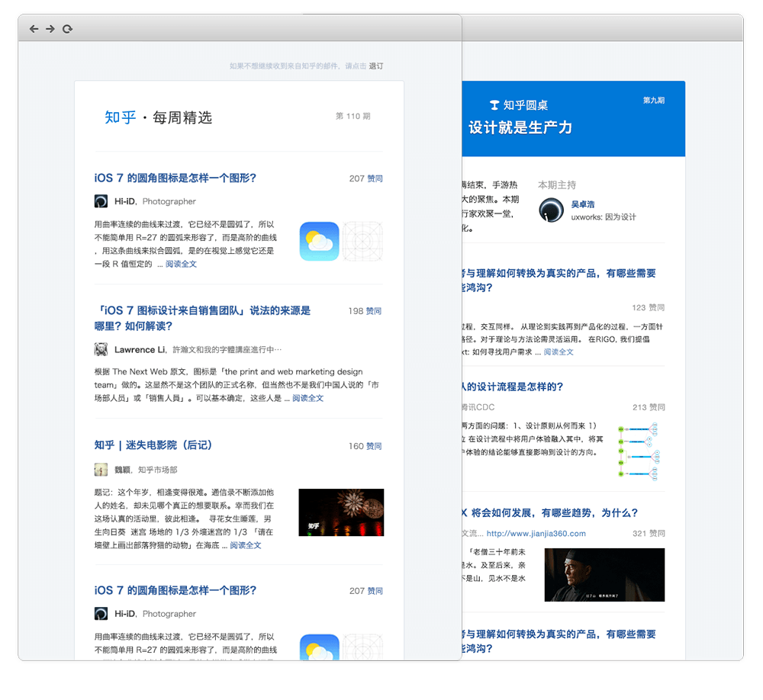
Task: Open the topmost iOS 7 的圆角图标 article title
Action: coord(175,178)
